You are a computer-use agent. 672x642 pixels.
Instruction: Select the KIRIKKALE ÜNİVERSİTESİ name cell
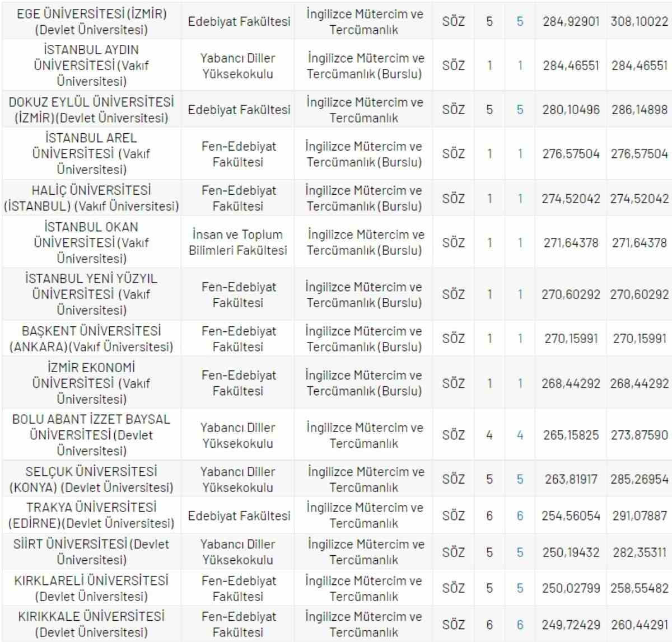(91, 624)
